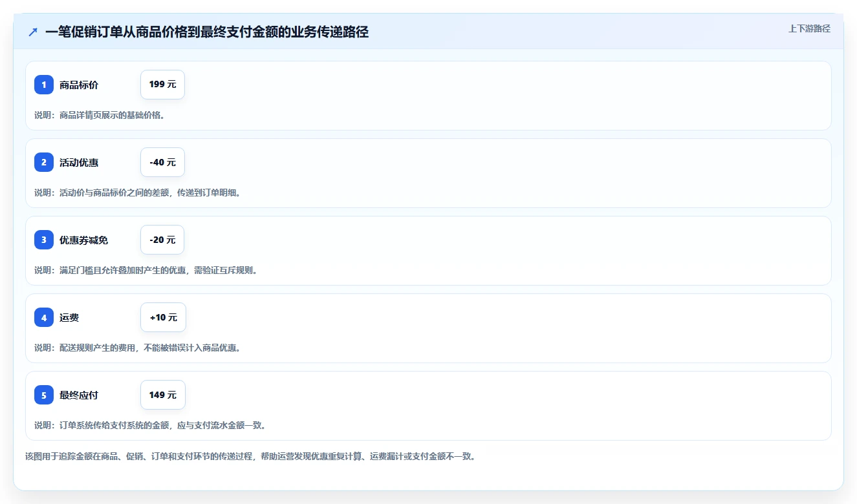This screenshot has width=857, height=504.
Task: Click the arrow icon beside the title
Action: tap(33, 32)
